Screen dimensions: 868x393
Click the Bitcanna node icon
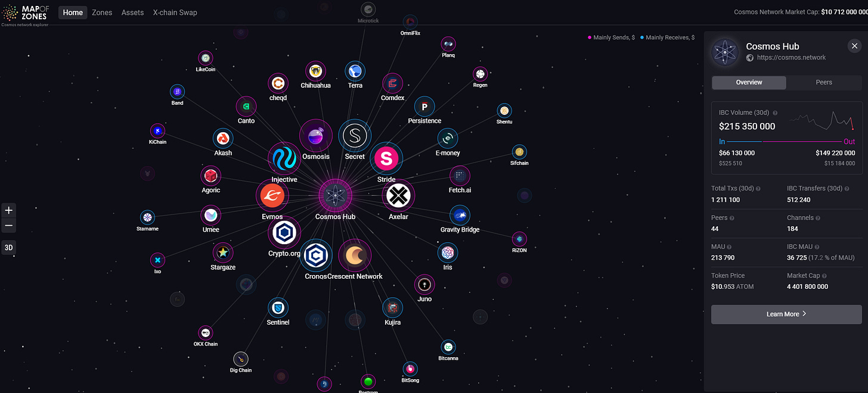coord(448,347)
